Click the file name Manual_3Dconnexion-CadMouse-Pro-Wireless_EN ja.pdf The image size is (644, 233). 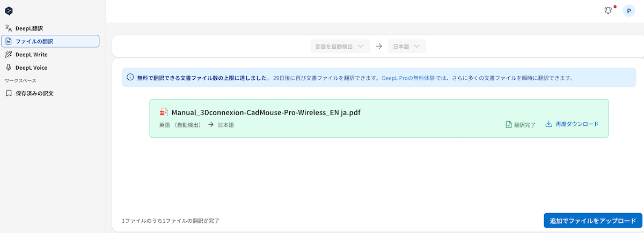266,112
